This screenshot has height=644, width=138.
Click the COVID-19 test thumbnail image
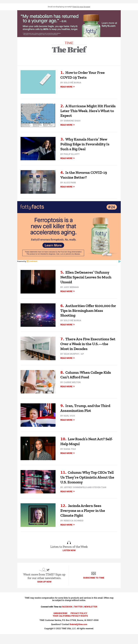(x=38, y=82)
